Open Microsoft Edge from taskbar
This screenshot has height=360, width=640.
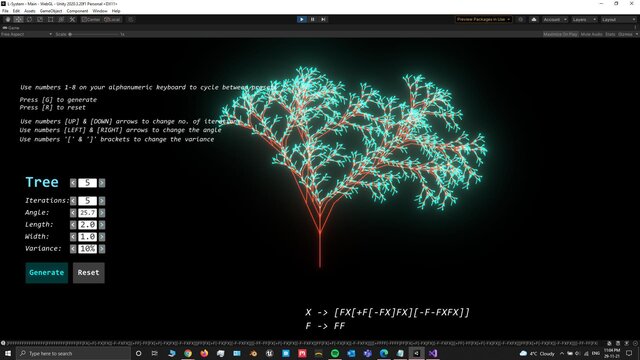tap(384, 353)
